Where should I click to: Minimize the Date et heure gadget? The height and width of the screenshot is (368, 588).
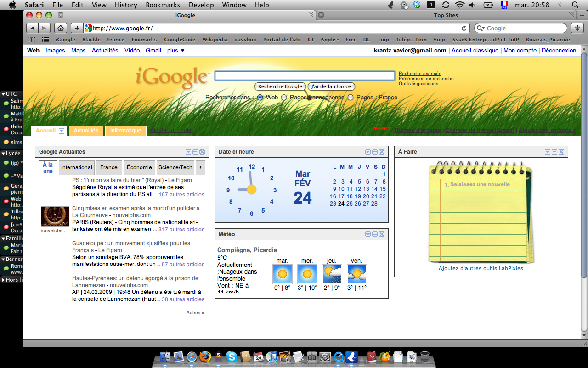click(375, 152)
